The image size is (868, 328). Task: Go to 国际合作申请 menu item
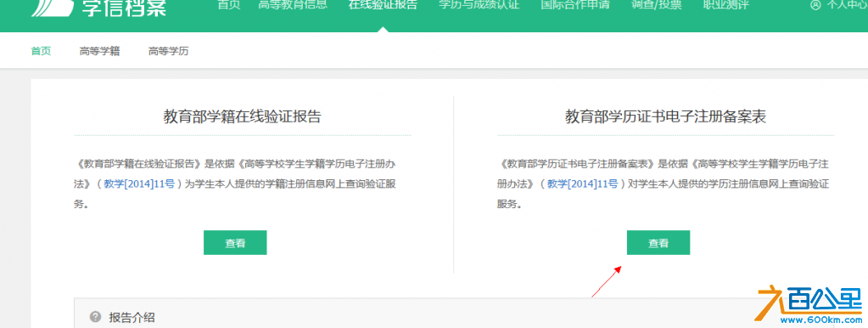(575, 5)
